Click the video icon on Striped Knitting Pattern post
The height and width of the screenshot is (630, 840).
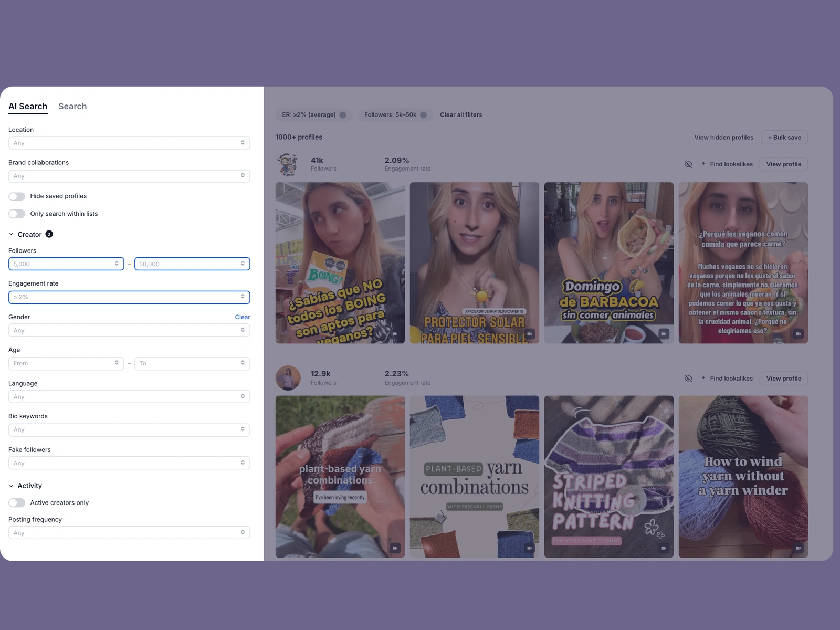[664, 548]
